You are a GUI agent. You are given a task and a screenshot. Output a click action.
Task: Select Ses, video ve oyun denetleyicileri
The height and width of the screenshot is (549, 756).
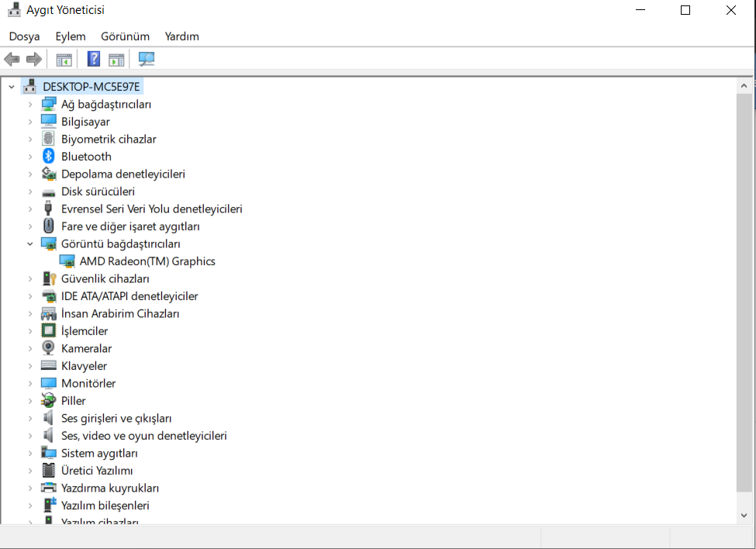(143, 436)
